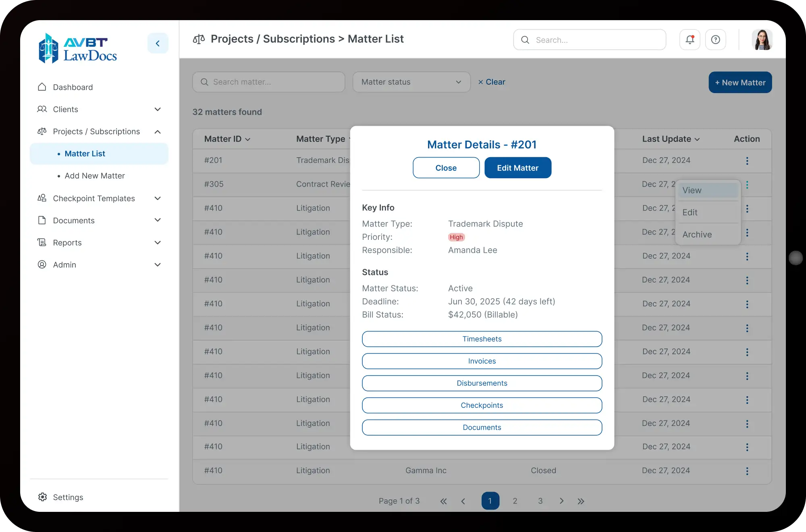Go to page 2

(515, 501)
